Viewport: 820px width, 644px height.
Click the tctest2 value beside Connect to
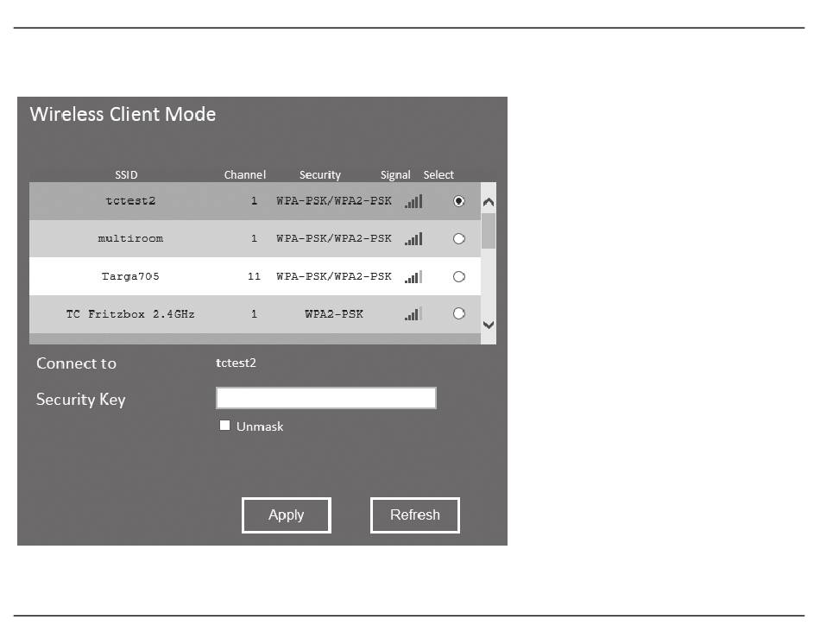coord(236,363)
